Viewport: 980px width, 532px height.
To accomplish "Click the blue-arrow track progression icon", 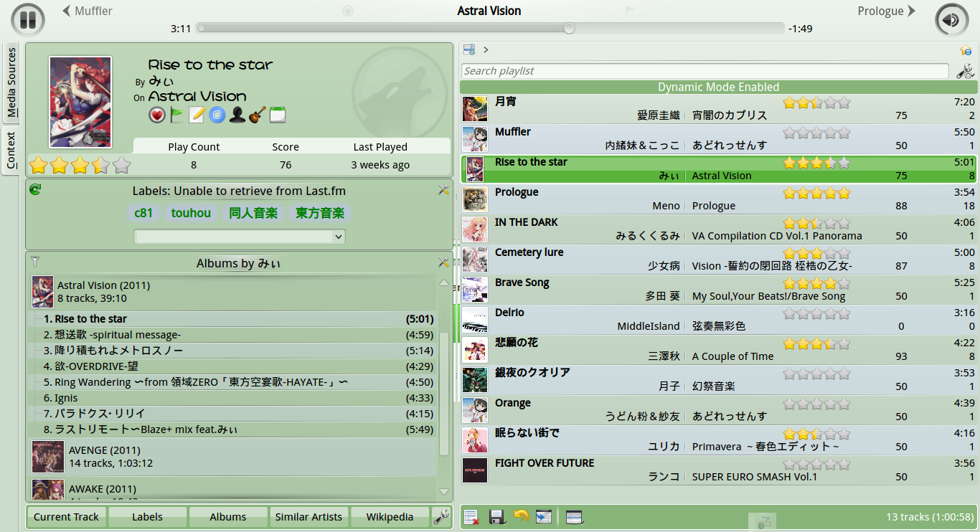I will [x=545, y=516].
